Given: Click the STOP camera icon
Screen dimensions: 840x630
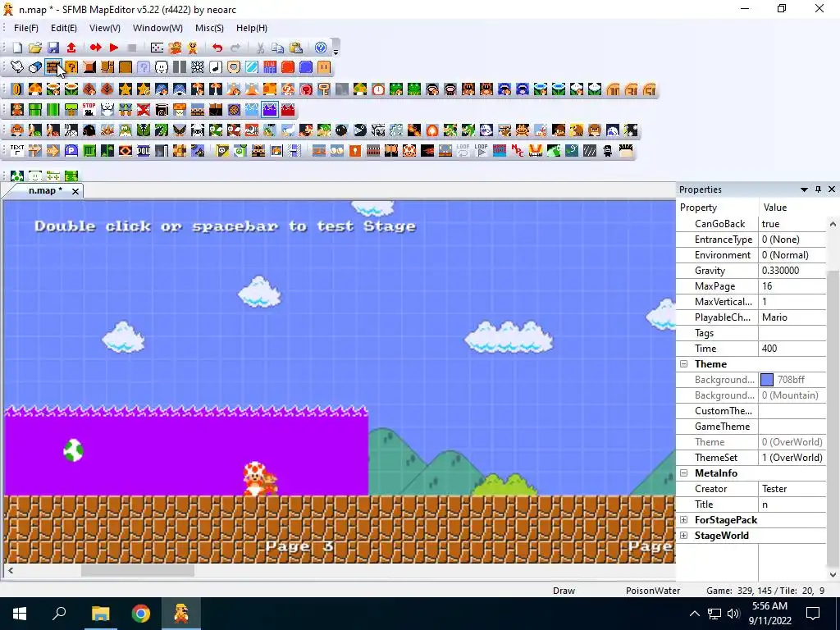Looking at the screenshot, I should 89,110.
